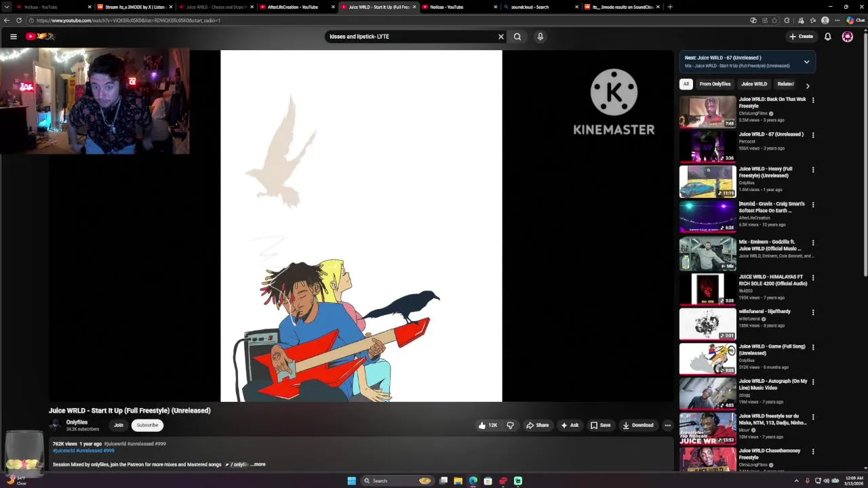Open Juice WRLD - Game (Full Song) thumbnail
868x488 pixels.
(707, 359)
